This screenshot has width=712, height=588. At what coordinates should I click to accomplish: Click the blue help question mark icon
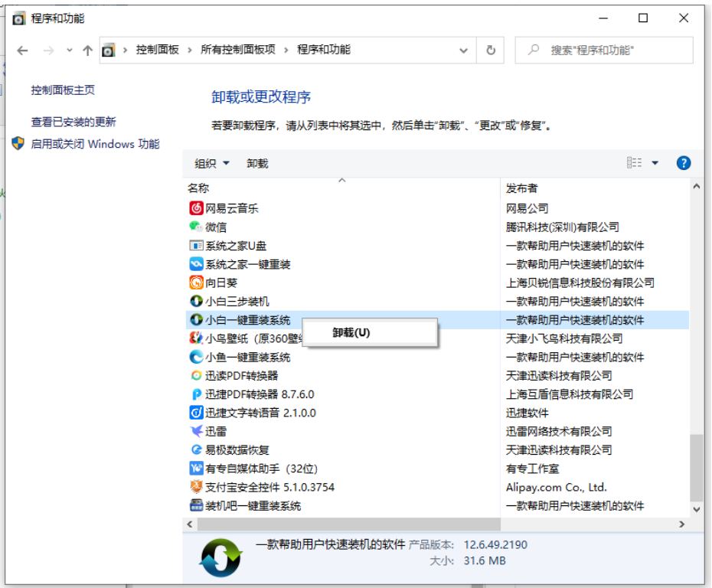click(x=684, y=162)
